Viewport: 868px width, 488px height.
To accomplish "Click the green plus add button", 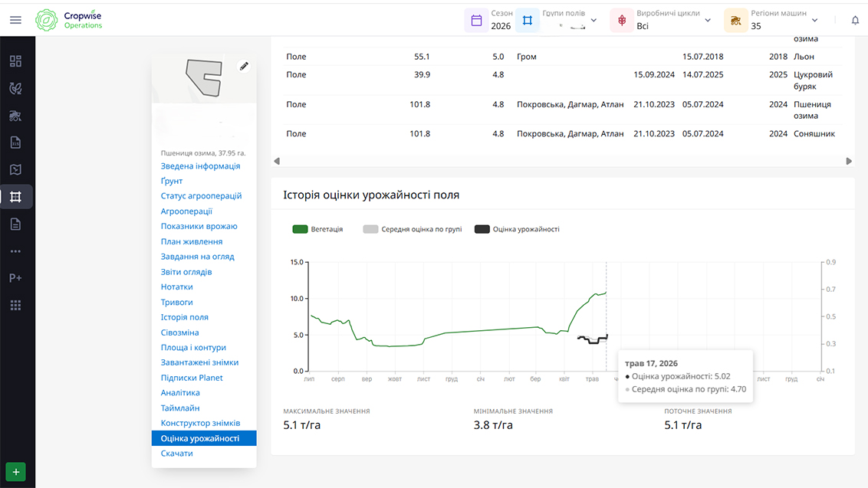I will (15, 472).
